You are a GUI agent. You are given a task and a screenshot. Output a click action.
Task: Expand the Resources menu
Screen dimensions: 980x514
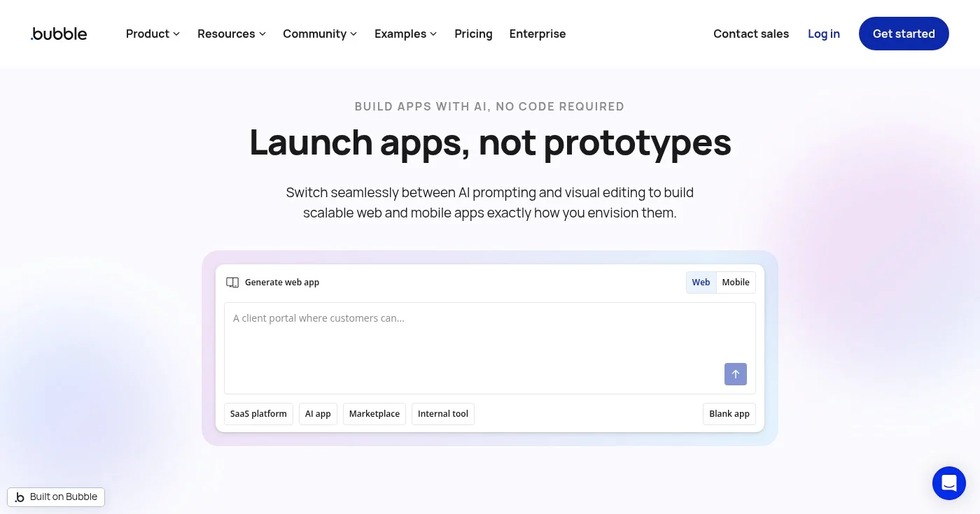[x=232, y=34]
